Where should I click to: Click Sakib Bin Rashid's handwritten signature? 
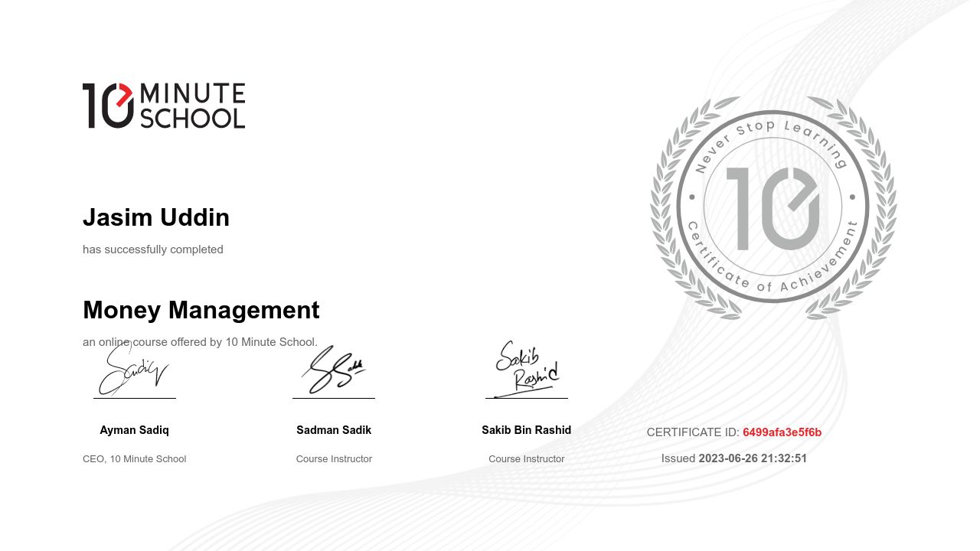527,369
